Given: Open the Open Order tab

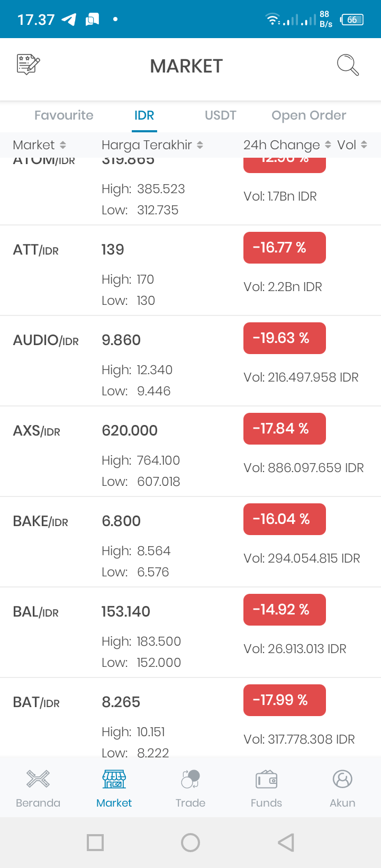Looking at the screenshot, I should tap(309, 115).
